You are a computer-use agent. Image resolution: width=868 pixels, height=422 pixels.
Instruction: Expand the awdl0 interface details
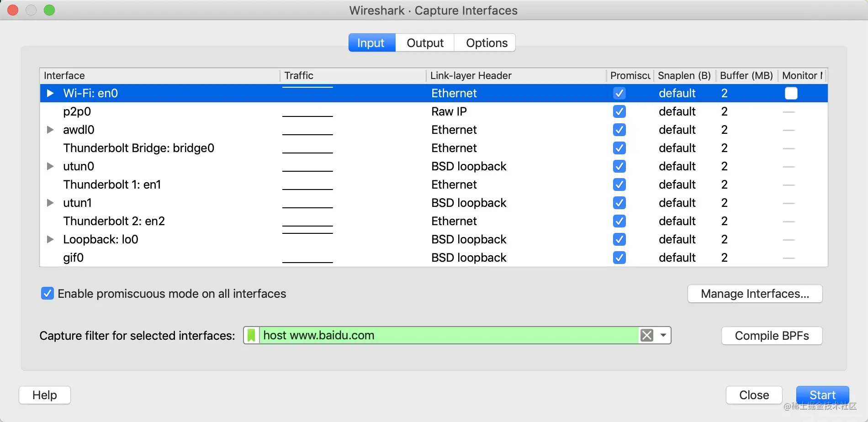click(50, 130)
